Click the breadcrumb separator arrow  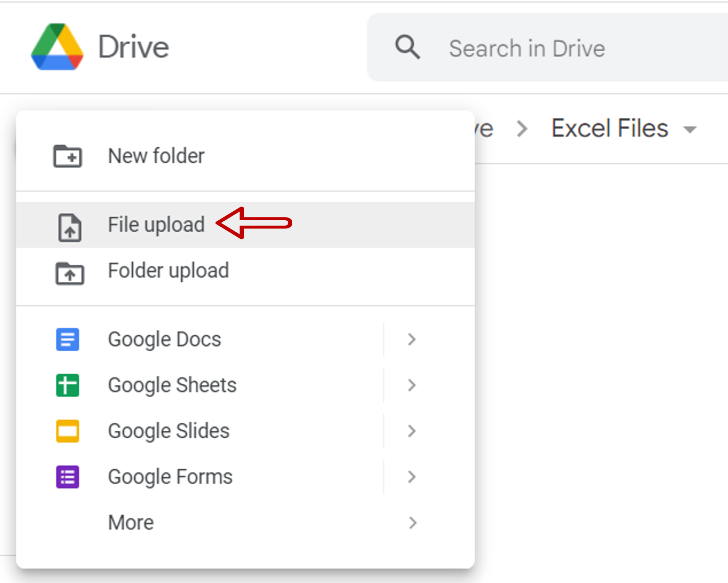pyautogui.click(x=523, y=129)
